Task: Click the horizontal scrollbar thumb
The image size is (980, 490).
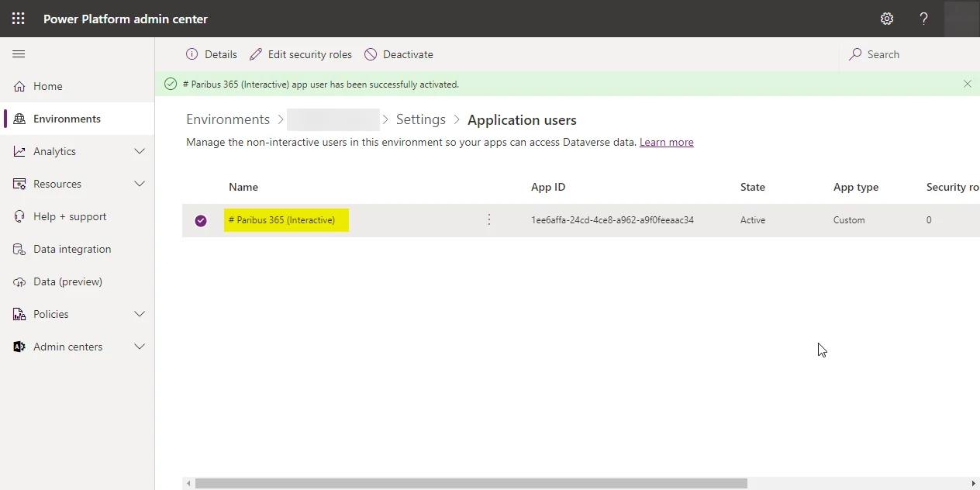Action: point(471,483)
